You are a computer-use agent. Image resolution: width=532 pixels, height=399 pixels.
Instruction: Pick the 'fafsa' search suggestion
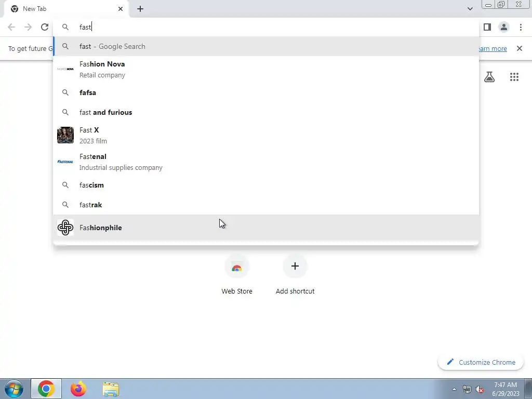266,92
